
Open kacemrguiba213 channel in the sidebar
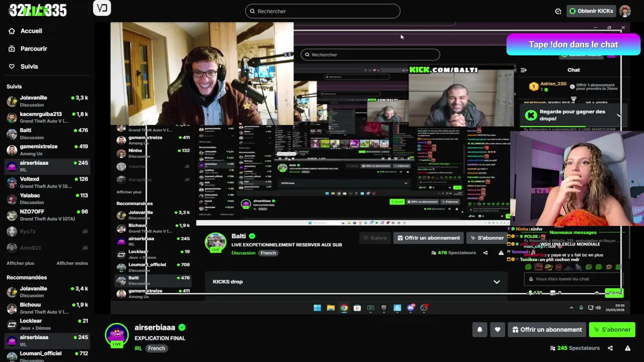[47, 117]
